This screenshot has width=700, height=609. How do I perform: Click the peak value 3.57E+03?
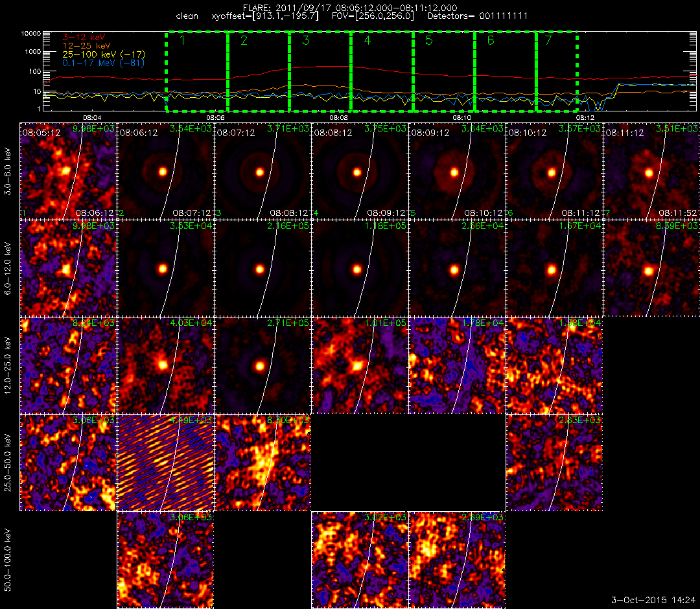tap(580, 128)
